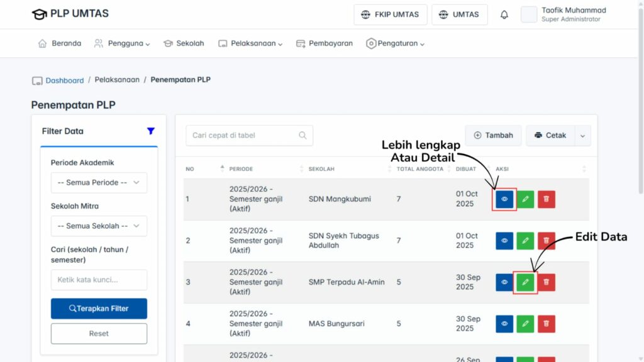
Task: Focus the quick table search field
Action: [x=242, y=135]
